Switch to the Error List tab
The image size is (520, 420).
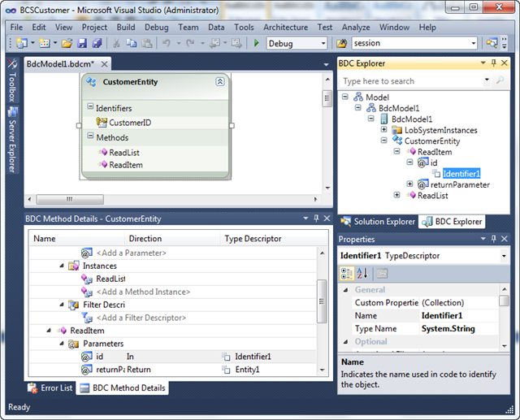50,388
